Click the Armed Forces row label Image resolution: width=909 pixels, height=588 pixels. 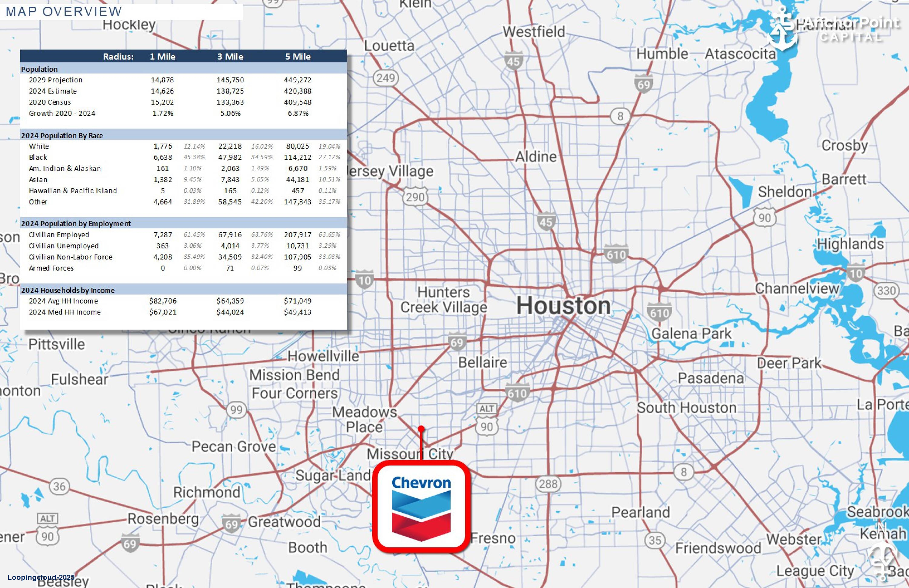pyautogui.click(x=51, y=268)
